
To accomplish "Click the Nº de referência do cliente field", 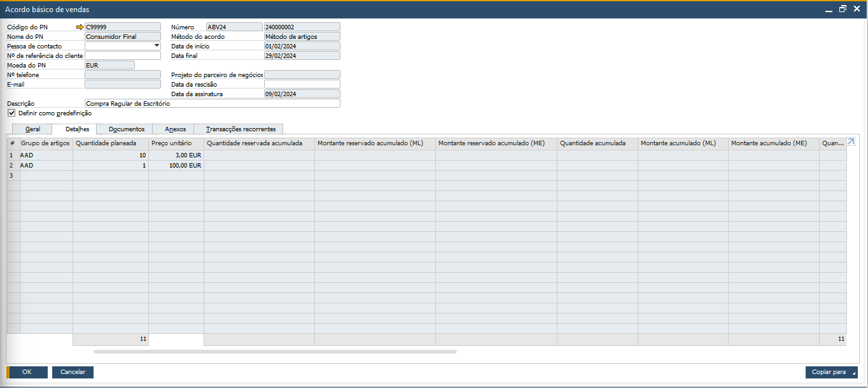I will 123,55.
